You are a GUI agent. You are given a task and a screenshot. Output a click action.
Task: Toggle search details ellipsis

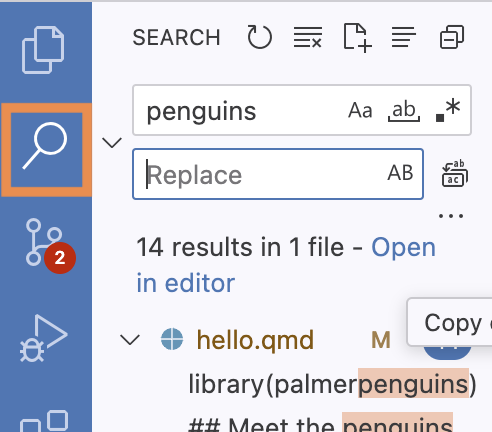coord(451,216)
